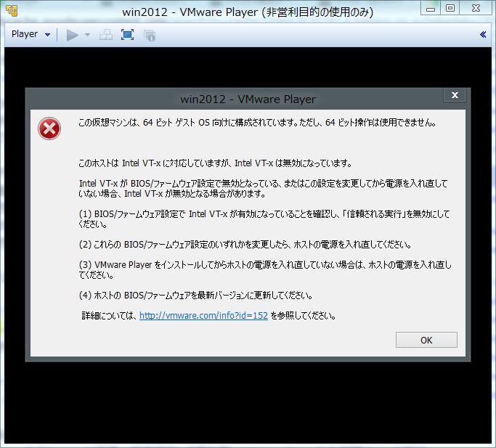Click step (1) BIOS/ファームウェア設定 text

(264, 219)
